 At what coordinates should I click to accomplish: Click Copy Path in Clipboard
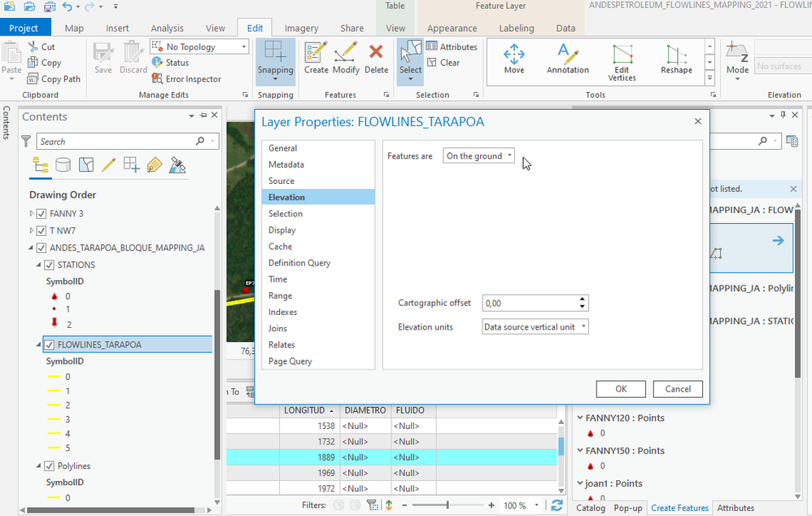[54, 79]
